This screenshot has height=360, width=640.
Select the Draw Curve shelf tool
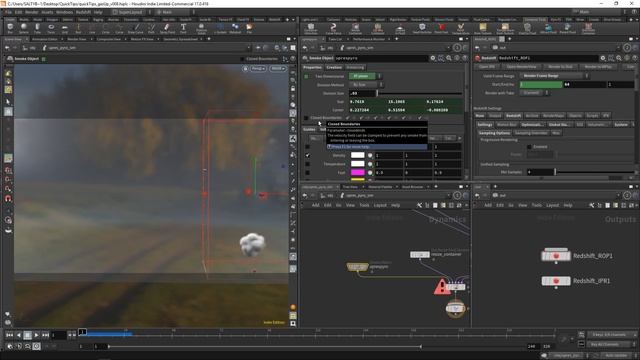pos(136,28)
